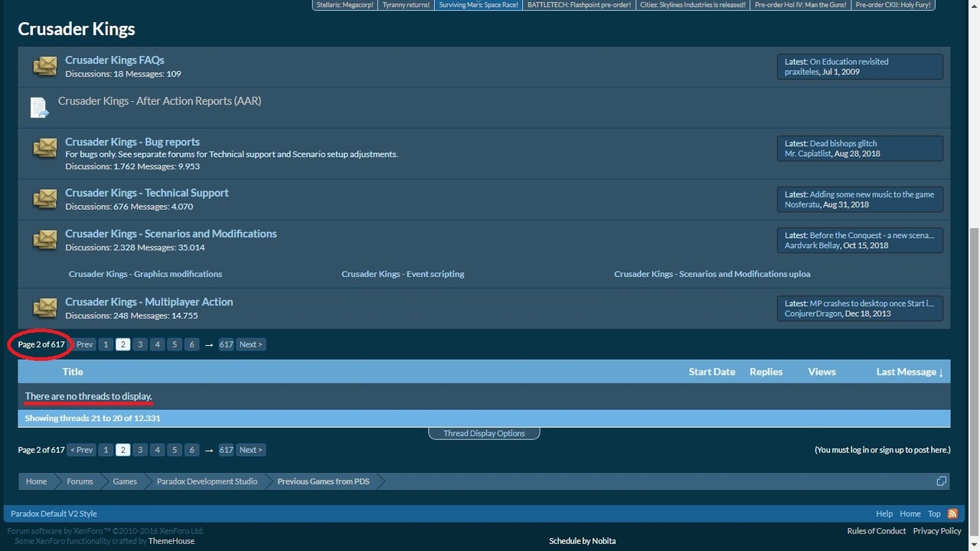Open Paradox Default V2 Style chooser
This screenshot has height=551, width=980.
pos(54,514)
